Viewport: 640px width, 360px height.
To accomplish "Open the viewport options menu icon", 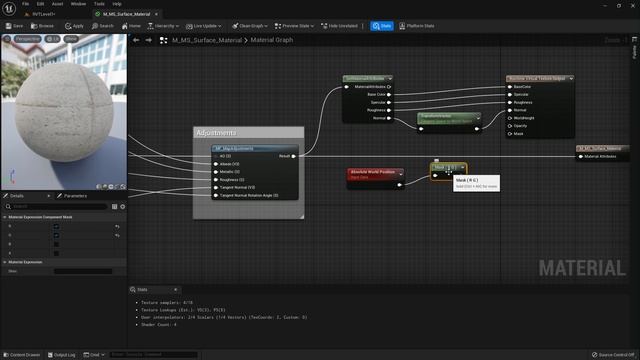I will pos(7,39).
